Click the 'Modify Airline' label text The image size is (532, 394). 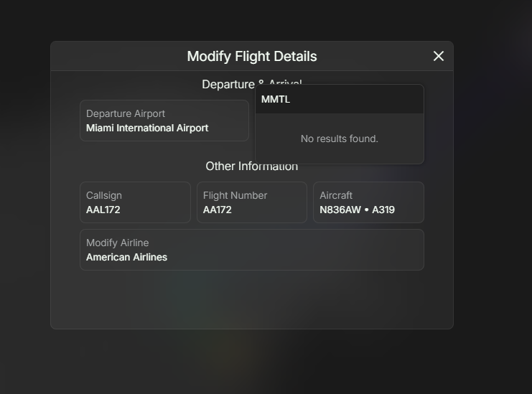(118, 243)
